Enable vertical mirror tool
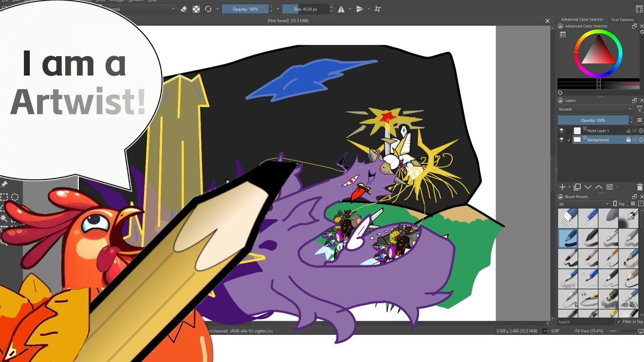This screenshot has height=362, width=644. [360, 9]
